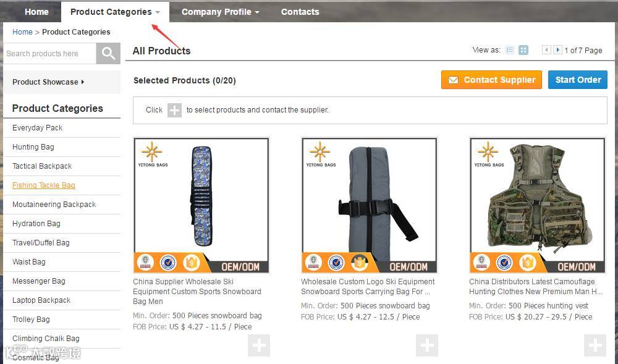Open the blue snowboard bag thumbnail
Viewport: 618px width, 364px height.
tap(201, 205)
